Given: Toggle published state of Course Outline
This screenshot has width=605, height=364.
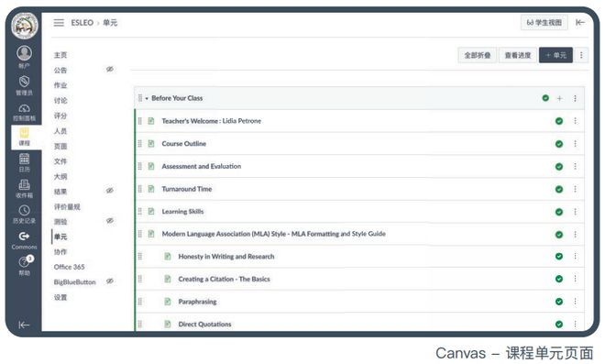Looking at the screenshot, I should tap(559, 144).
